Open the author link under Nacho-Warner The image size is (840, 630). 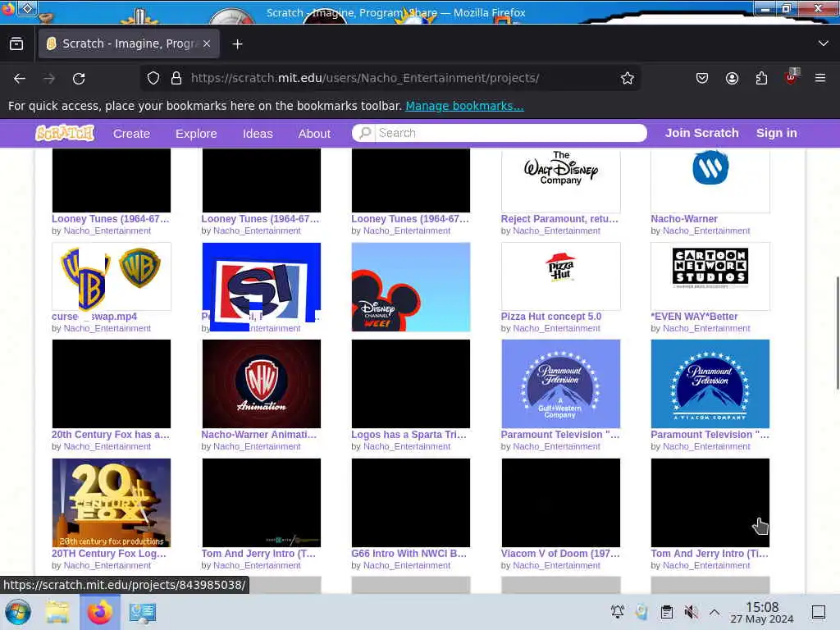[x=706, y=231]
